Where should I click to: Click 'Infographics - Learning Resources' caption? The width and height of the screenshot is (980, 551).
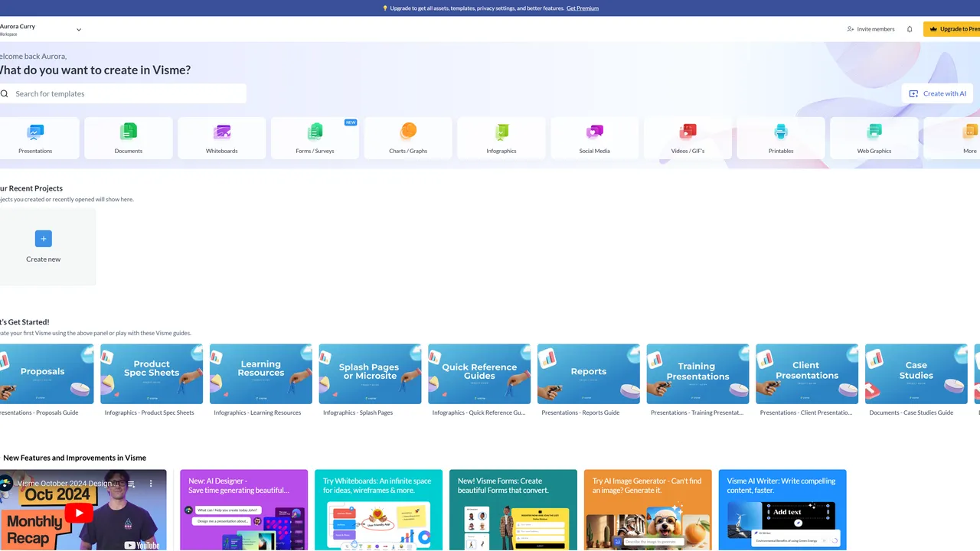[257, 412]
